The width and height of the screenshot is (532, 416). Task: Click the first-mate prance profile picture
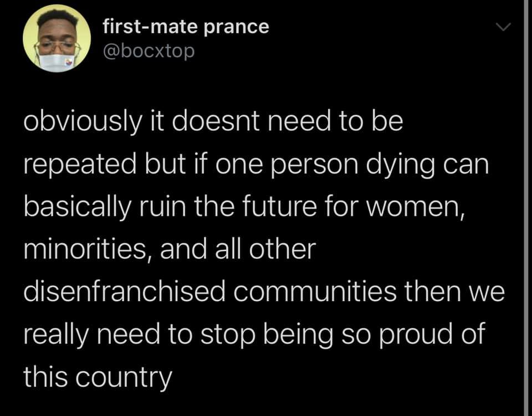[x=57, y=38]
